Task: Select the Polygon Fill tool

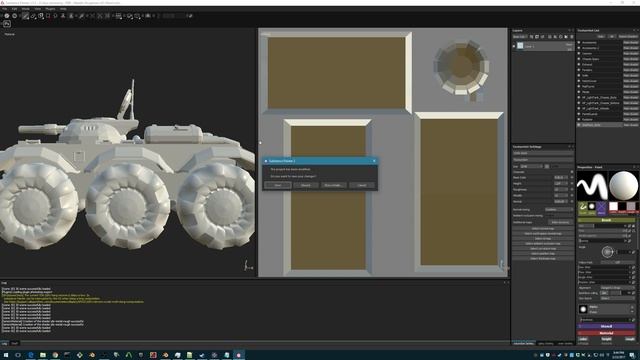Action: click(48, 16)
